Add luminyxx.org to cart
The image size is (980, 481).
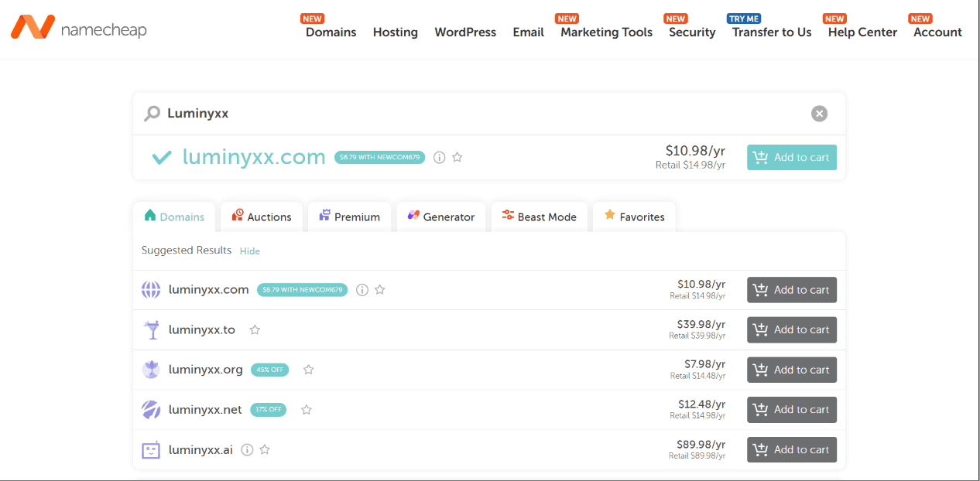792,370
